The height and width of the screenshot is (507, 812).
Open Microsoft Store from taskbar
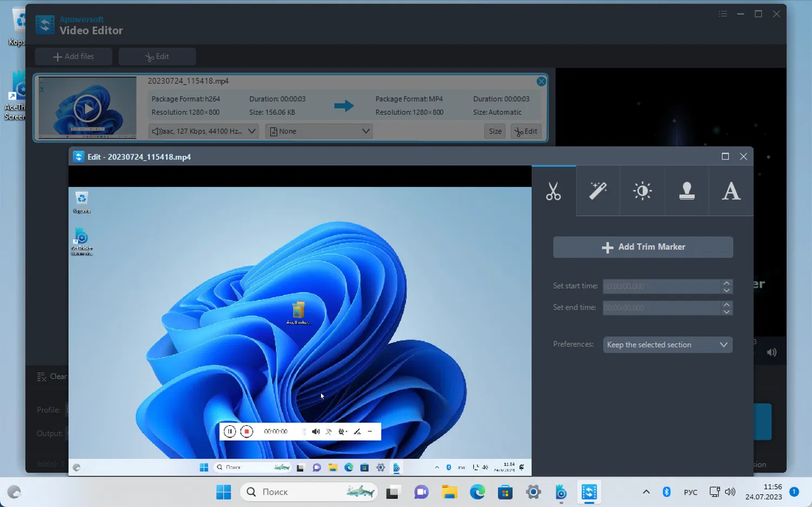pyautogui.click(x=506, y=492)
